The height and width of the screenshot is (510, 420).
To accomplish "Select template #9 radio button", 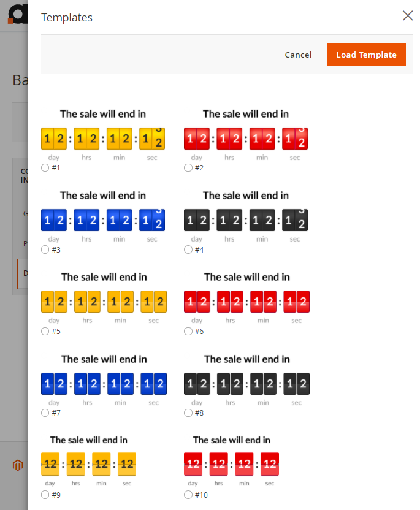I will coord(45,495).
